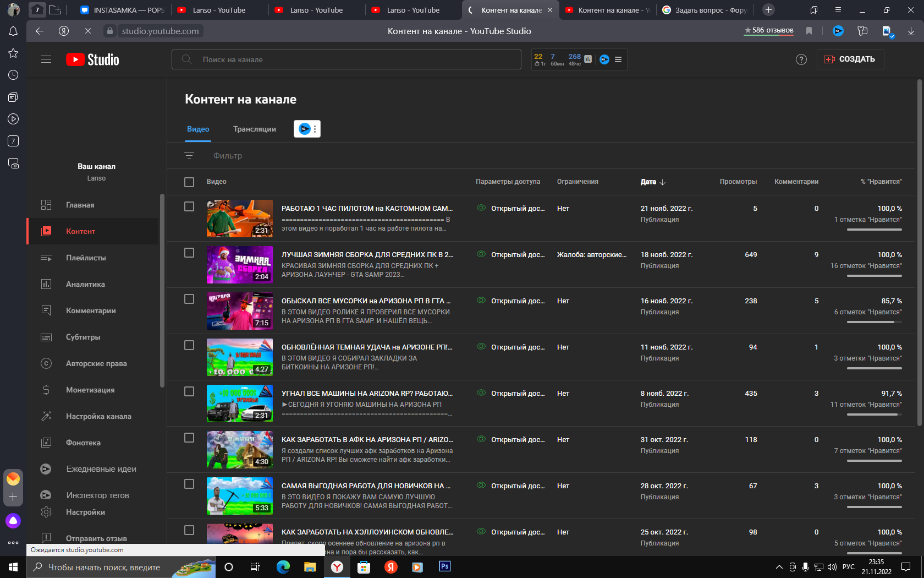Open a new browser tab with plus

click(768, 9)
